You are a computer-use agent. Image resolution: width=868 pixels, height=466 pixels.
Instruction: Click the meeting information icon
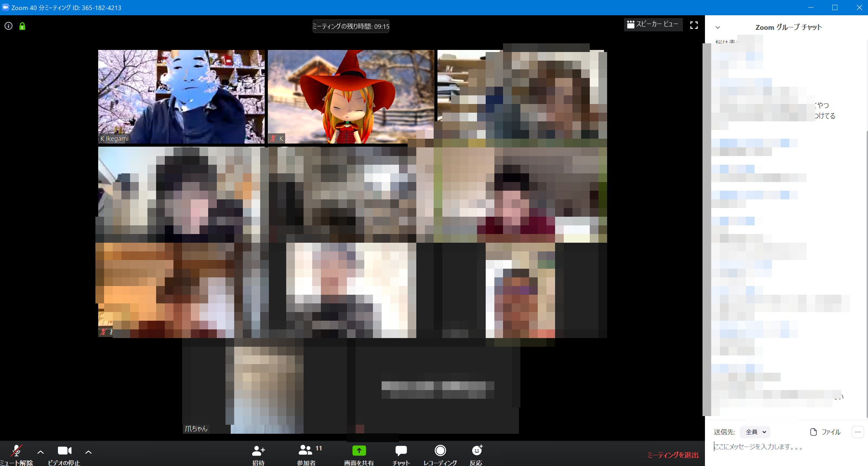[9, 26]
